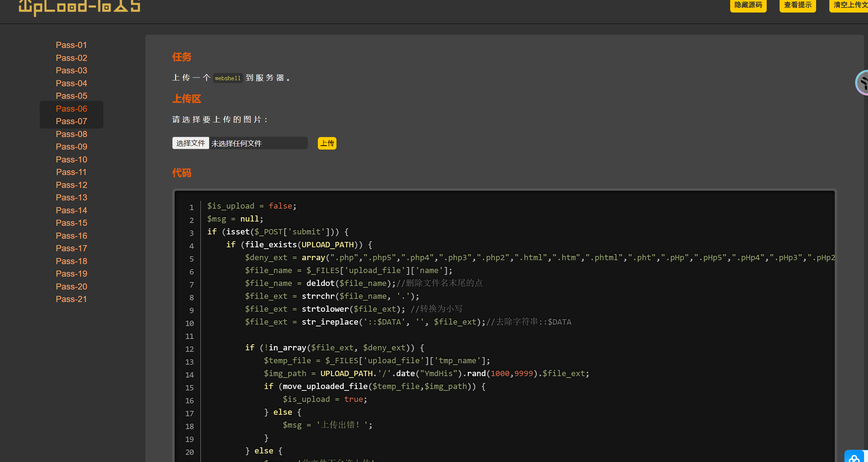Click 选择文件 file chooser button
868x462 pixels.
click(x=190, y=143)
